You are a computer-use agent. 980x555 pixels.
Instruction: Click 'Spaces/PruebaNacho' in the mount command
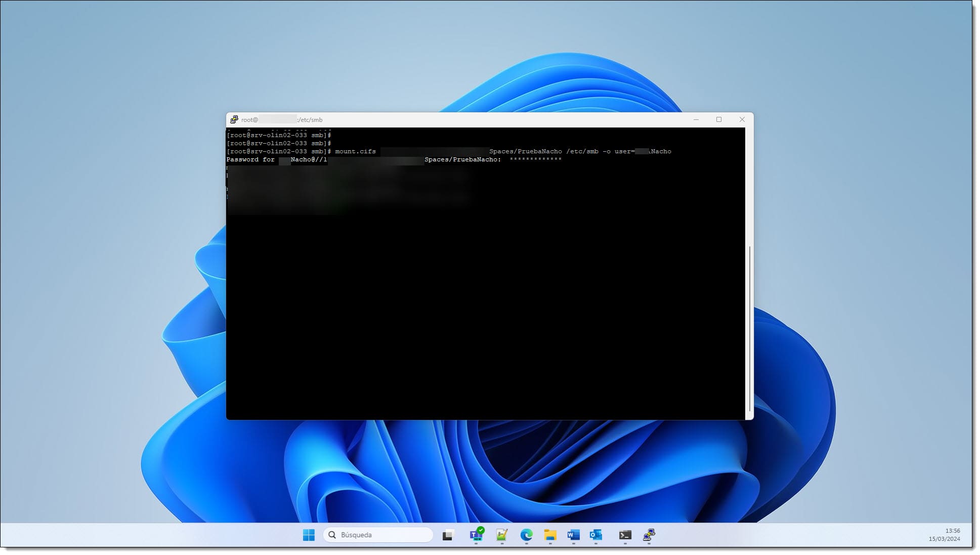(525, 151)
